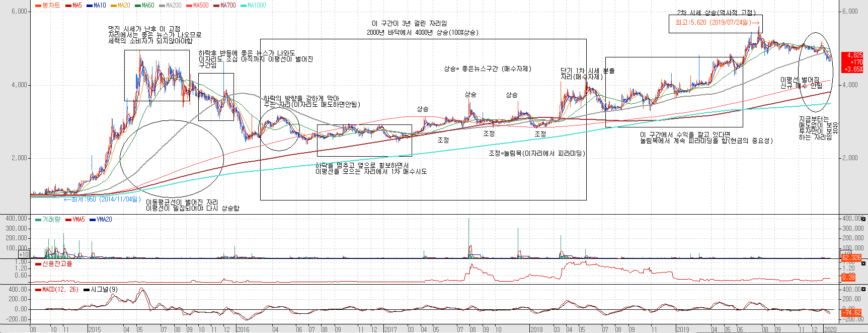Select the MA700 legend label

click(225, 5)
